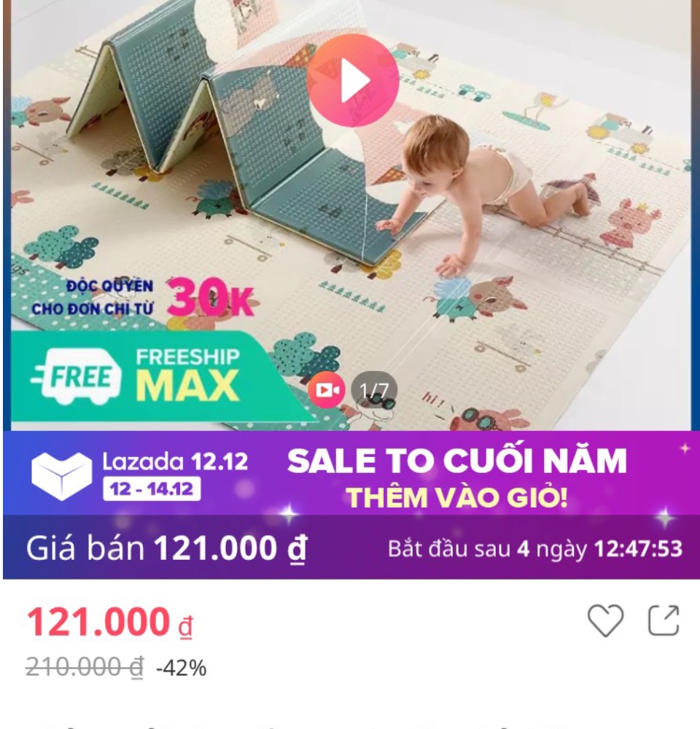Tap the red 121.000 đ price
The width and height of the screenshot is (700, 729).
109,622
